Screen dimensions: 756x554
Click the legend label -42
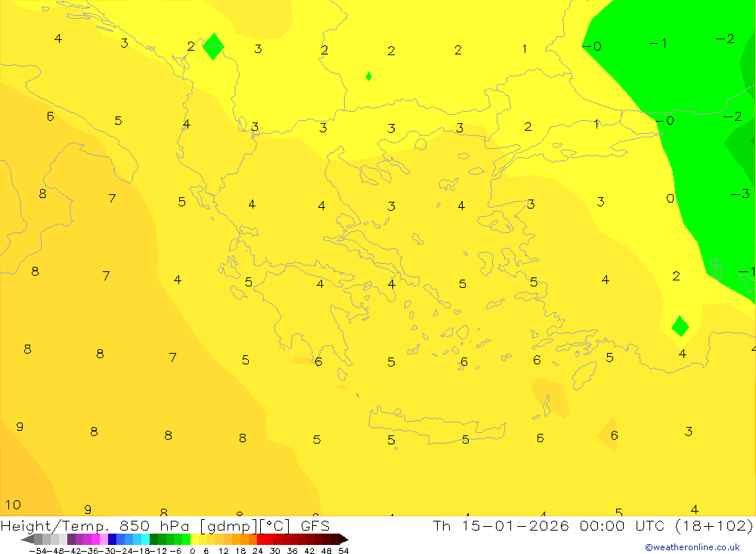tap(73, 551)
